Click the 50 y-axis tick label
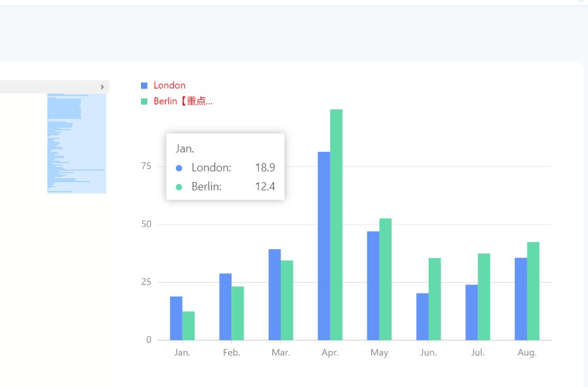This screenshot has width=588, height=387. (x=146, y=224)
